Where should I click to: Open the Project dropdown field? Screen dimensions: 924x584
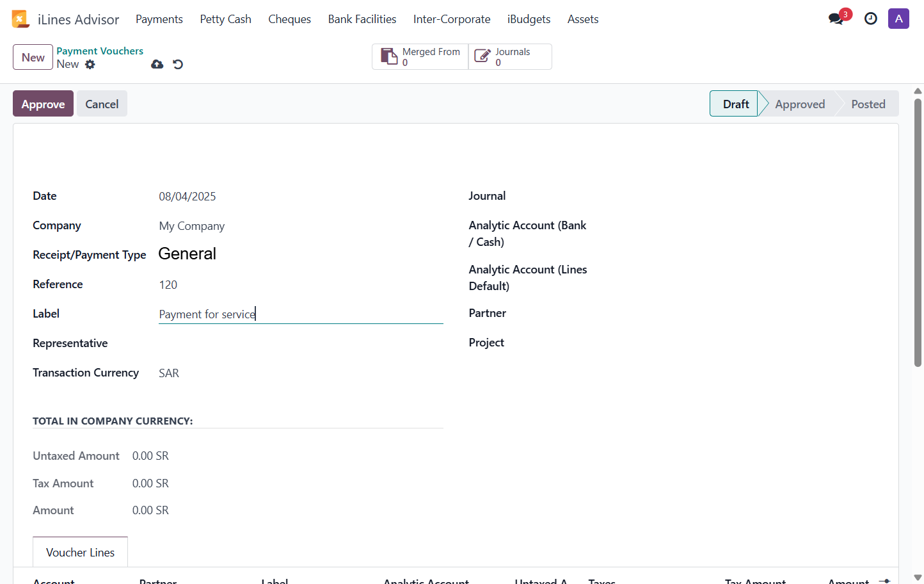click(x=737, y=343)
